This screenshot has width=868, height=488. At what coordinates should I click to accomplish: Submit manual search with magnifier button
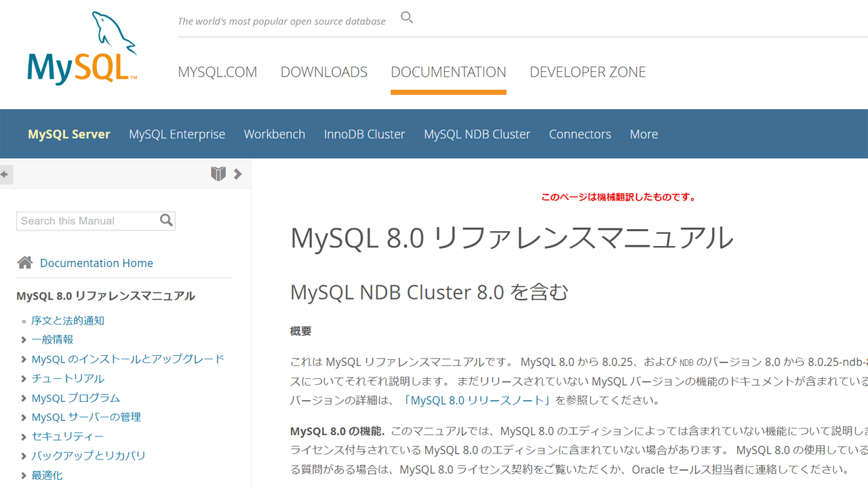click(x=166, y=220)
